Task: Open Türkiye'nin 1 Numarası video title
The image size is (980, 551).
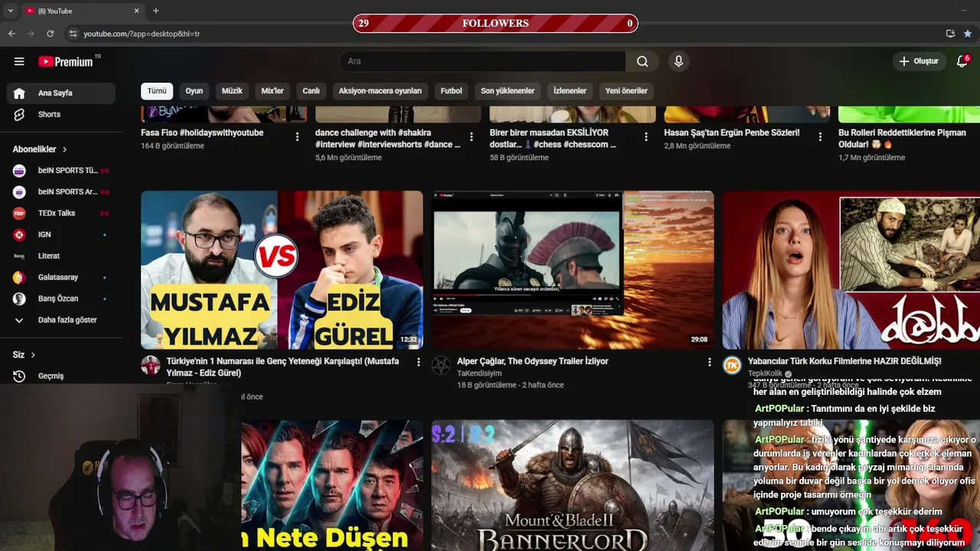Action: point(283,367)
